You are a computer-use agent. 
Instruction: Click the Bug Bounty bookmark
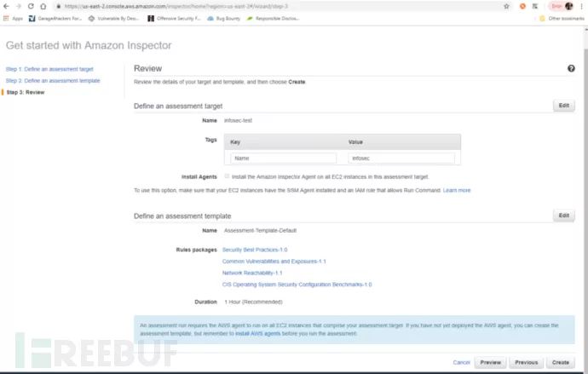(x=222, y=18)
